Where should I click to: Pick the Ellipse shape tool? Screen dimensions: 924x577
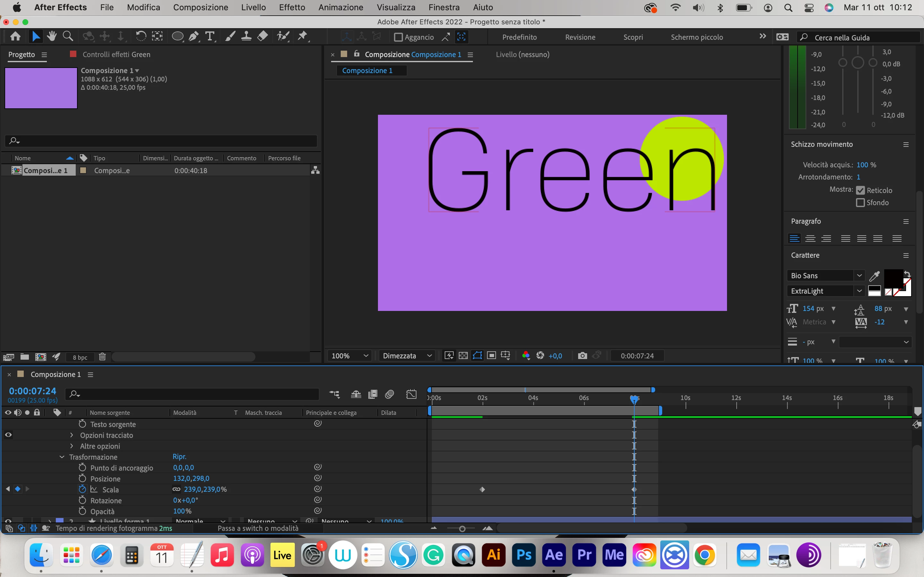pos(177,37)
